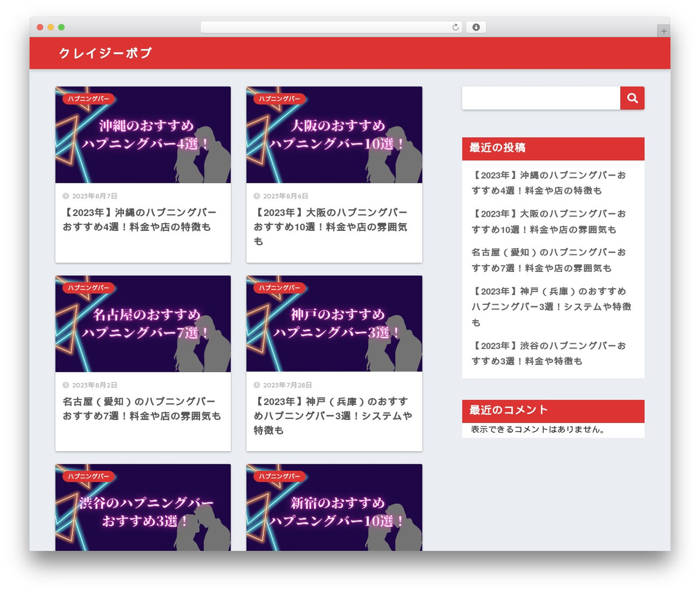
Task: Click the red search magnifier button
Action: click(x=632, y=98)
